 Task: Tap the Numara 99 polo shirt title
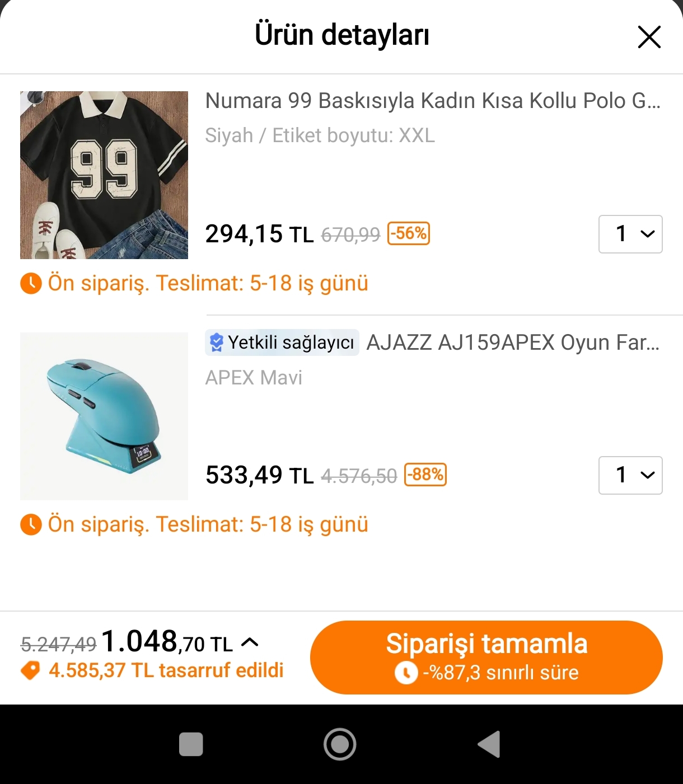point(432,101)
